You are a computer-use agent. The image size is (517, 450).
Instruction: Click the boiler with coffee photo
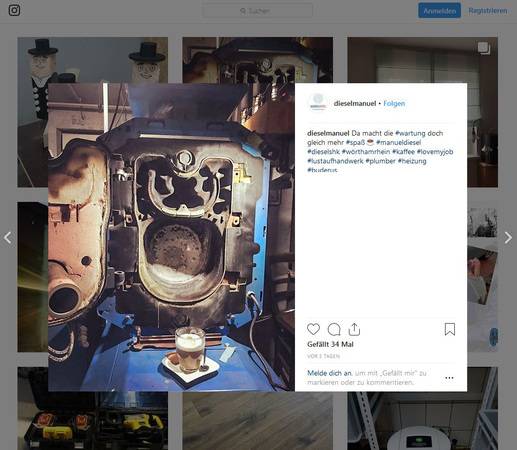(171, 237)
